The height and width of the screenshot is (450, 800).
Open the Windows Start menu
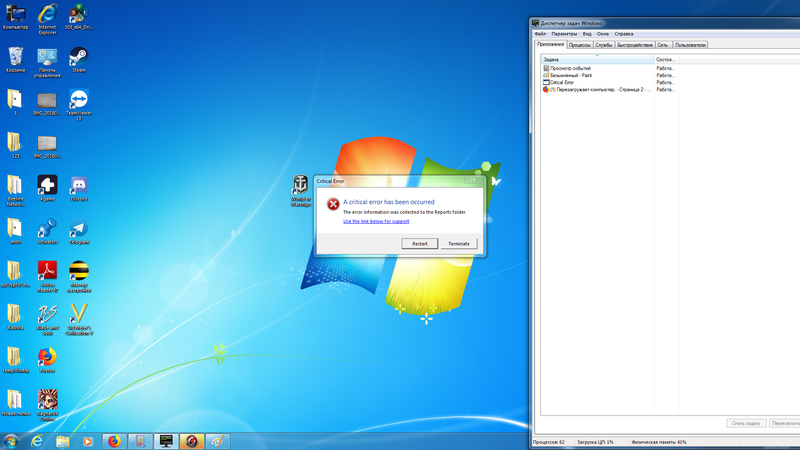[x=11, y=441]
